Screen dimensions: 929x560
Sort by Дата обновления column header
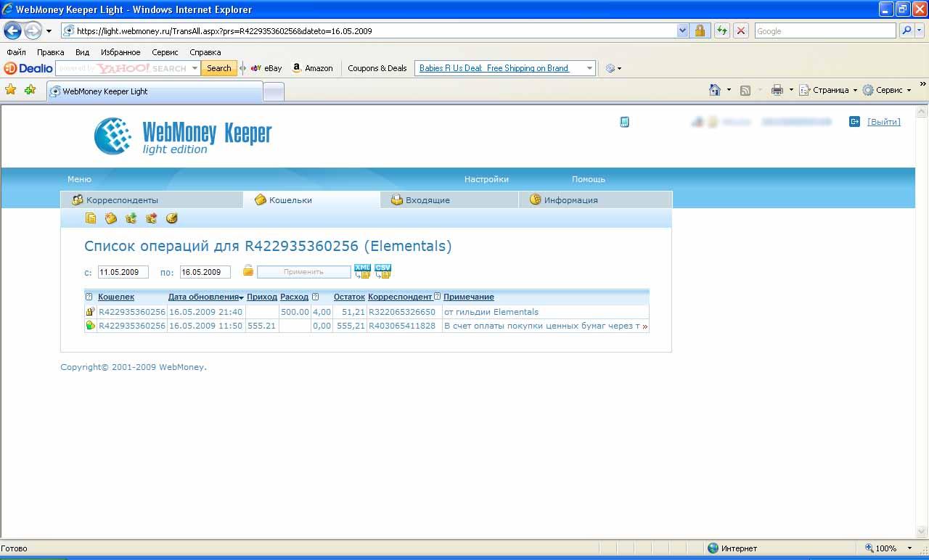point(203,297)
